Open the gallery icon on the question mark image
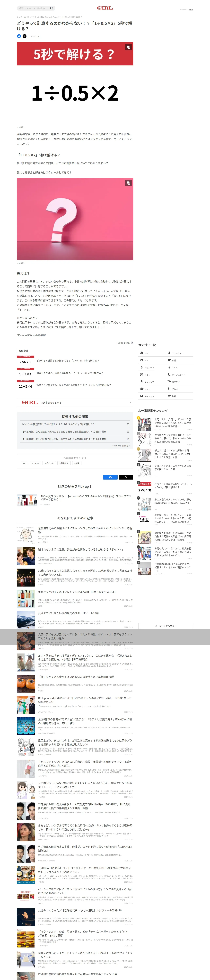Image resolution: width=210 pixels, height=980 pixels. click(x=128, y=183)
